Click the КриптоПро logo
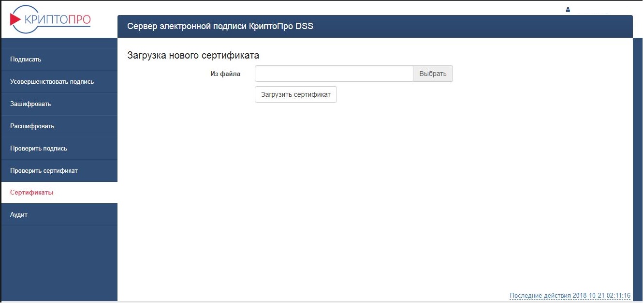Viewport: 644px width, 303px height. [x=50, y=20]
